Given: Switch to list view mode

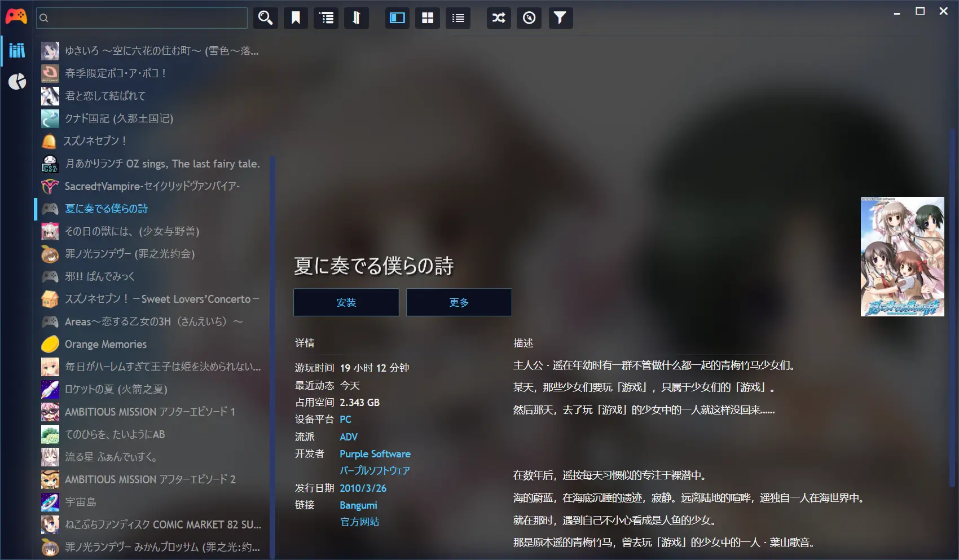Looking at the screenshot, I should 458,18.
